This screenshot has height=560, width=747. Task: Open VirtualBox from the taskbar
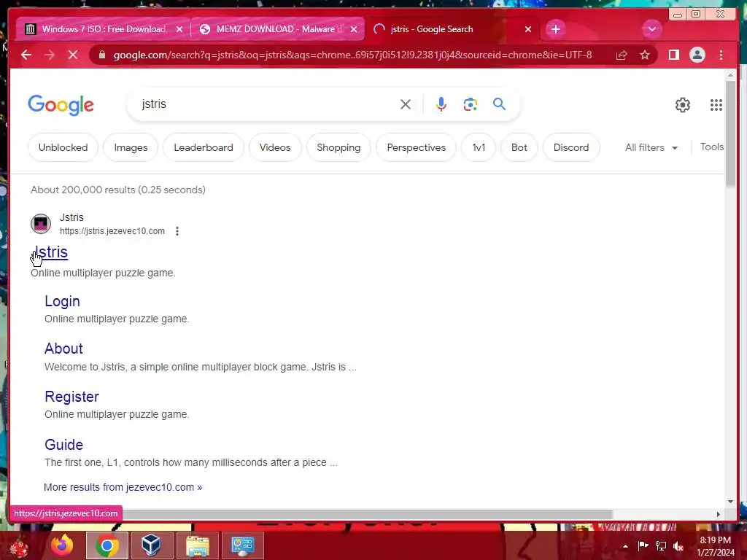[151, 545]
